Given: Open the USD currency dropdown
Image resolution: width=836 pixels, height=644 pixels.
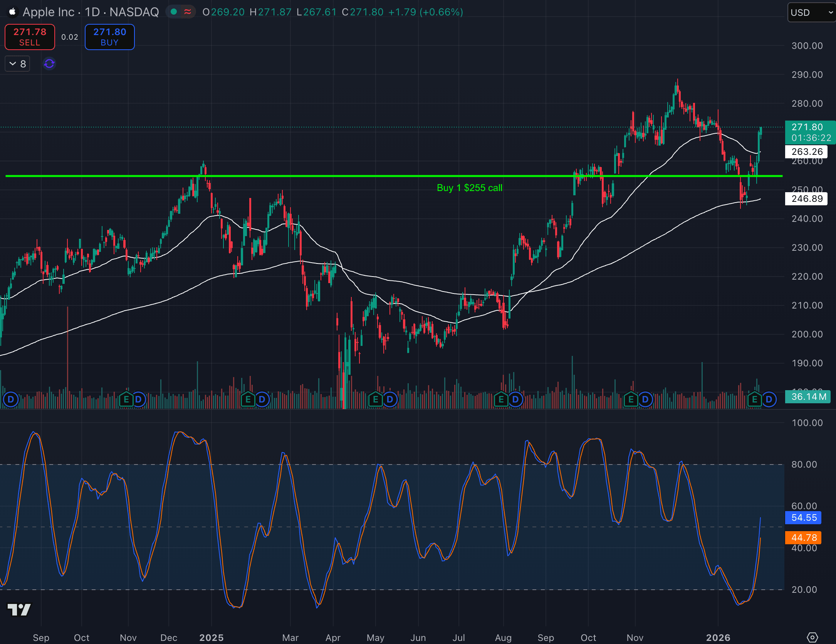Looking at the screenshot, I should point(811,12).
